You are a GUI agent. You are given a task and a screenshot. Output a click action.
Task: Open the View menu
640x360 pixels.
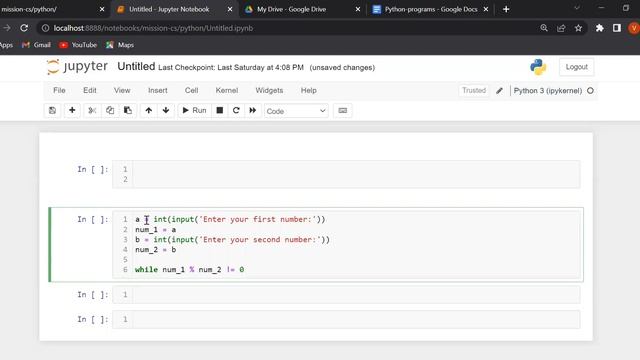click(x=122, y=91)
